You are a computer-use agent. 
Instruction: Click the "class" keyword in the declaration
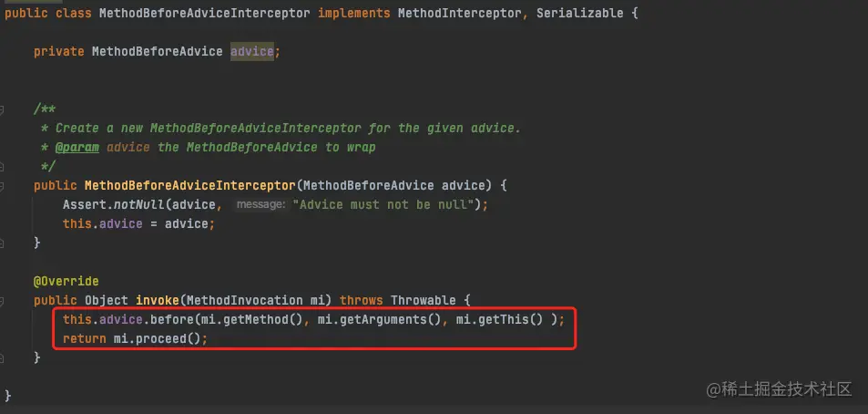[x=74, y=13]
